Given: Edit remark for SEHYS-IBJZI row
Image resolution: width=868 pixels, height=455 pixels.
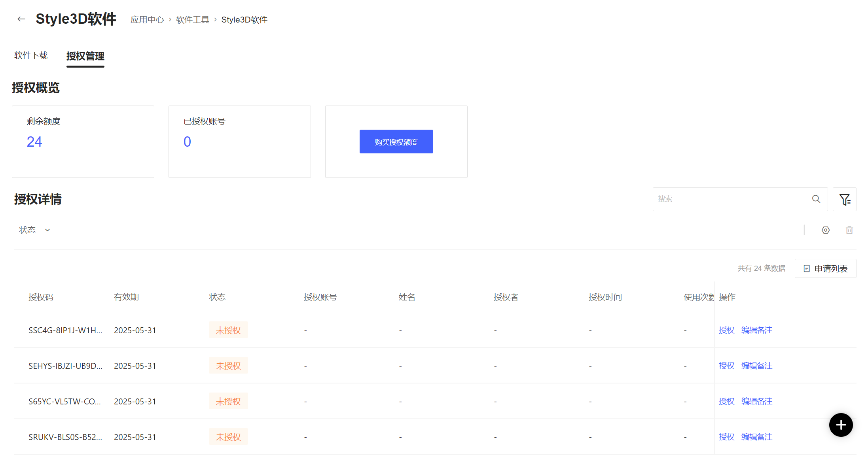Looking at the screenshot, I should 756,366.
